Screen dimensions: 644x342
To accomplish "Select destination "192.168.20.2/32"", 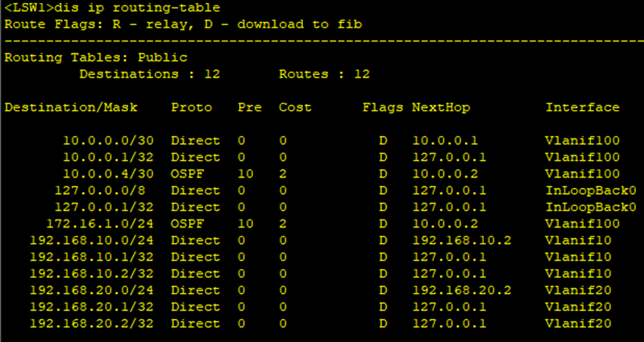I will [92, 323].
